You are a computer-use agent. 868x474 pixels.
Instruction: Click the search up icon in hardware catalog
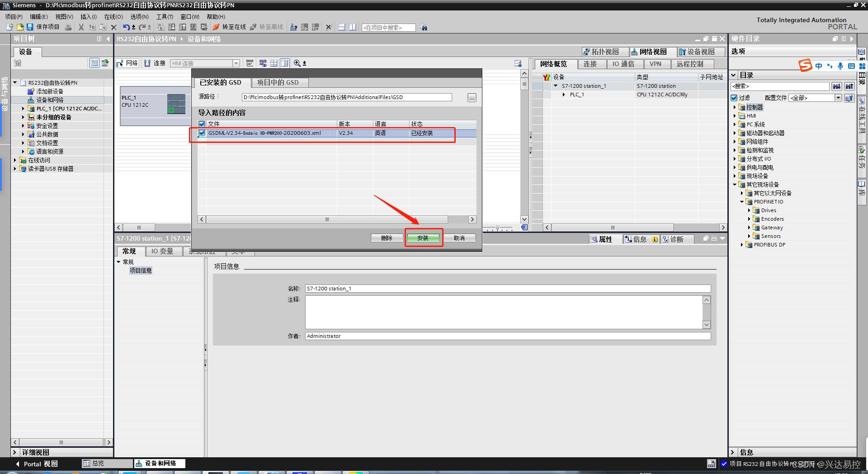(849, 86)
